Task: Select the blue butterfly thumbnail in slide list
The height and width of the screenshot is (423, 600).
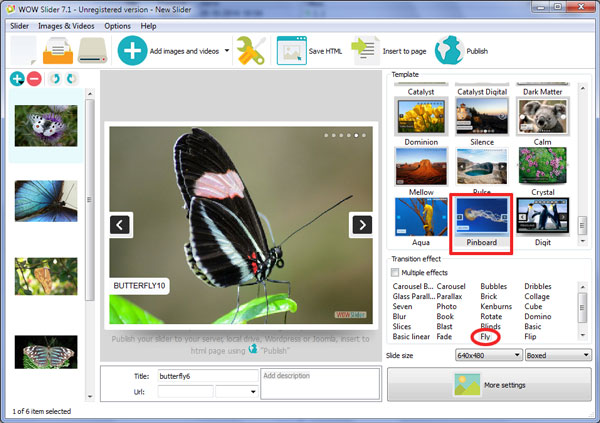Action: pos(46,201)
